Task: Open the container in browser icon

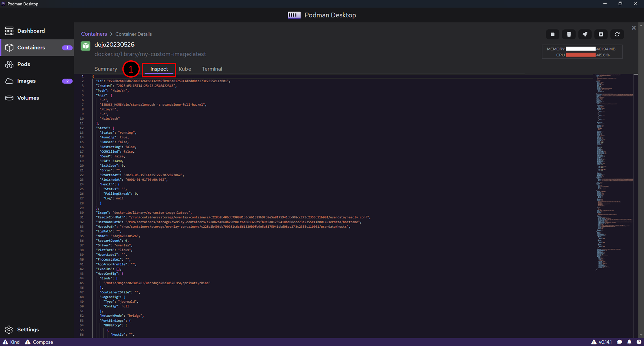Action: (601, 34)
